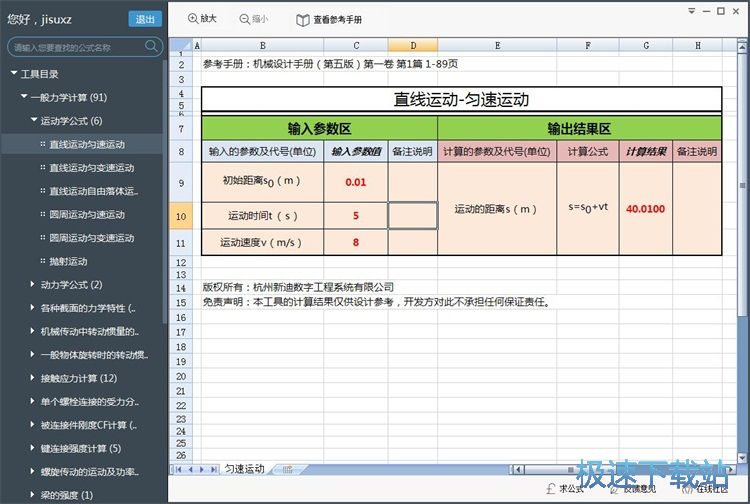Focus the formula name search field
This screenshot has width=750, height=504.
point(85,47)
